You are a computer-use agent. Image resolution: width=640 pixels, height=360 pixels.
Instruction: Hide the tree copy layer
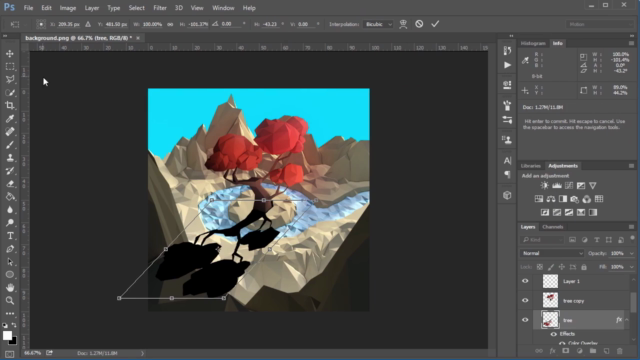(525, 301)
